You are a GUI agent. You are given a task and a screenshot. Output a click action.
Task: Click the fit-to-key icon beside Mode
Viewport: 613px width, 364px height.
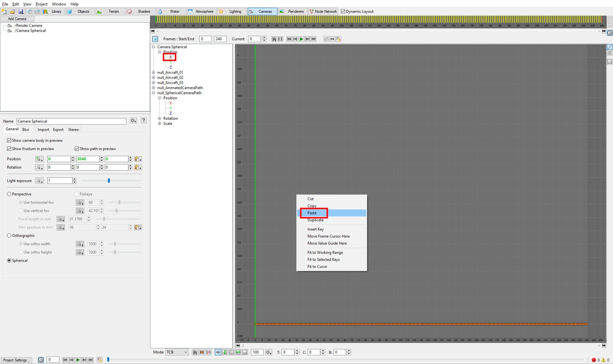coord(202,352)
